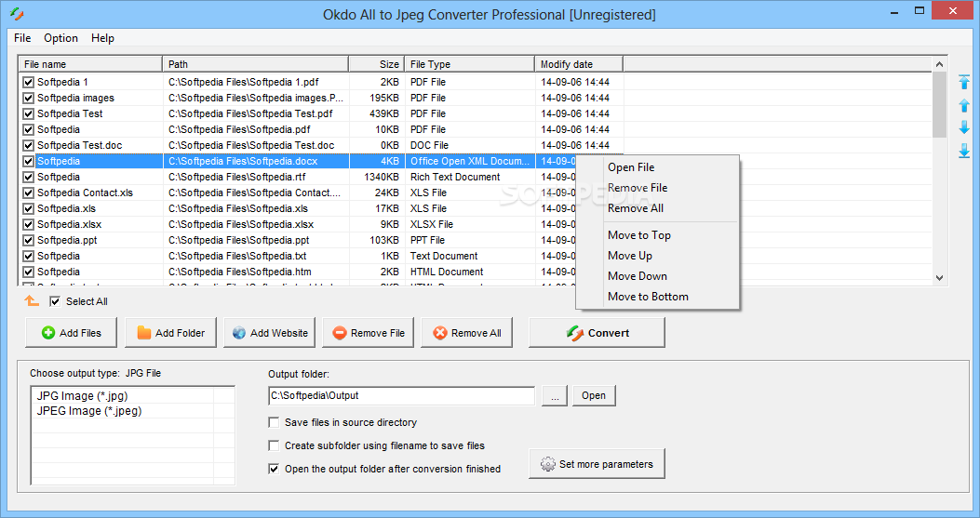Enable Create subfolder using filename option
This screenshot has height=518, width=980.
tap(274, 445)
